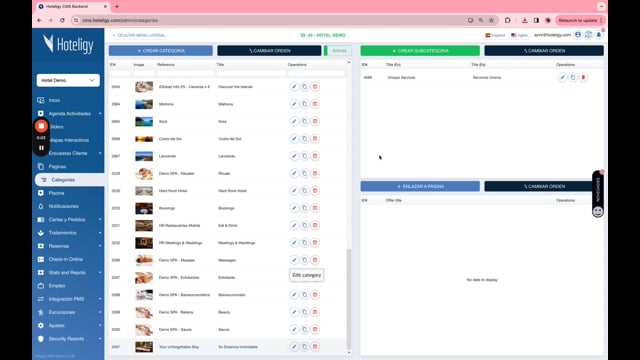The width and height of the screenshot is (640, 360).
Task: Edit the Ibiza category via its pencil icon
Action: click(x=294, y=121)
